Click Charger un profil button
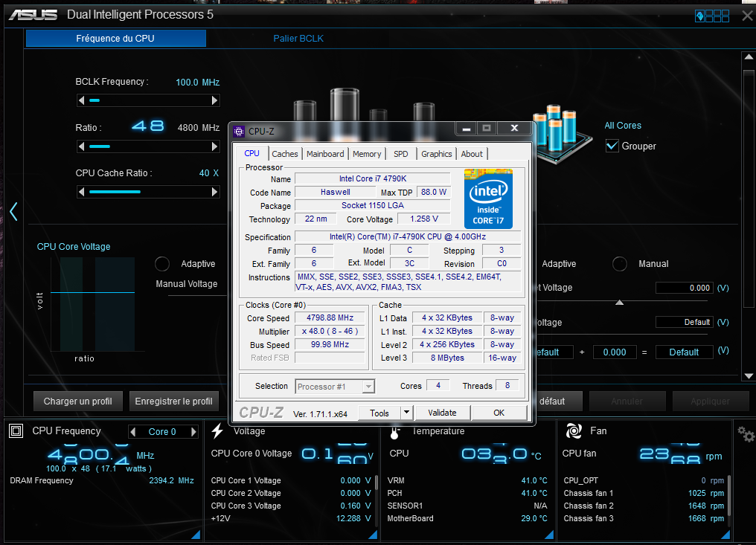This screenshot has width=756, height=545. click(77, 402)
